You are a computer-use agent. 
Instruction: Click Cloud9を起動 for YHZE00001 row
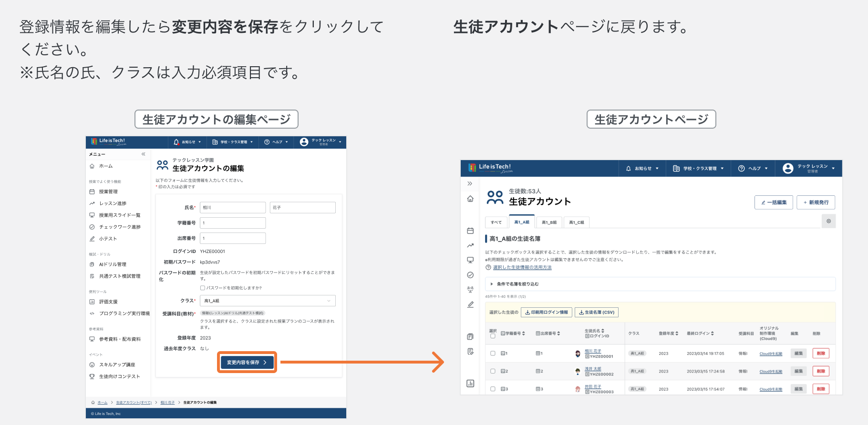[x=771, y=354]
